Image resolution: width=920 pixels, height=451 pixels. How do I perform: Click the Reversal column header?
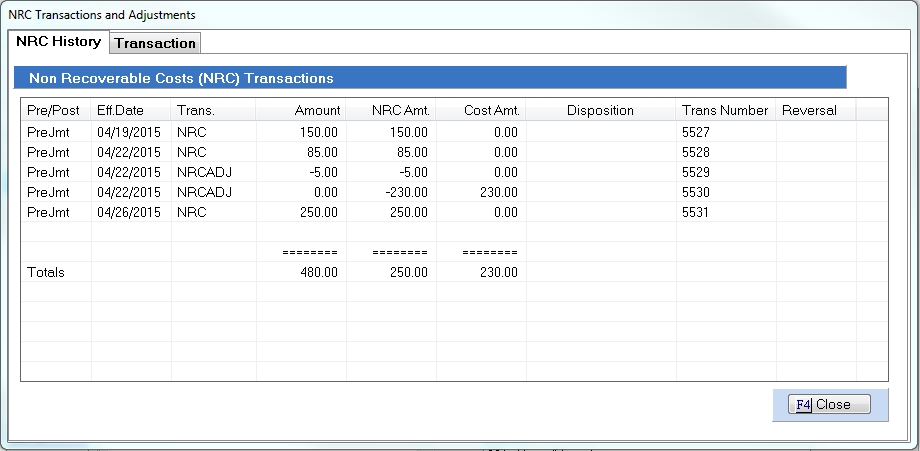pyautogui.click(x=809, y=110)
